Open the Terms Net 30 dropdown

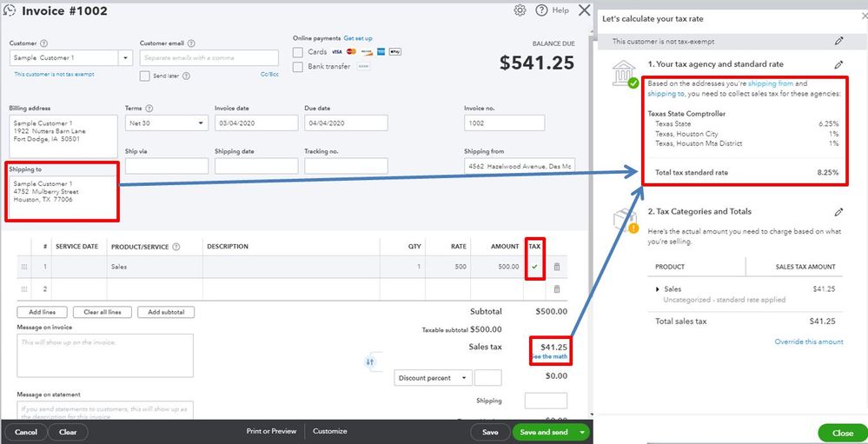point(167,123)
